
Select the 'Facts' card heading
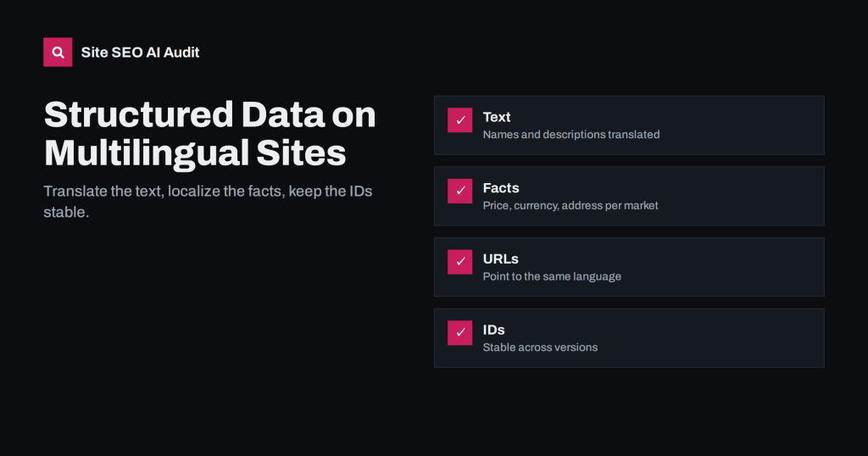(x=501, y=187)
